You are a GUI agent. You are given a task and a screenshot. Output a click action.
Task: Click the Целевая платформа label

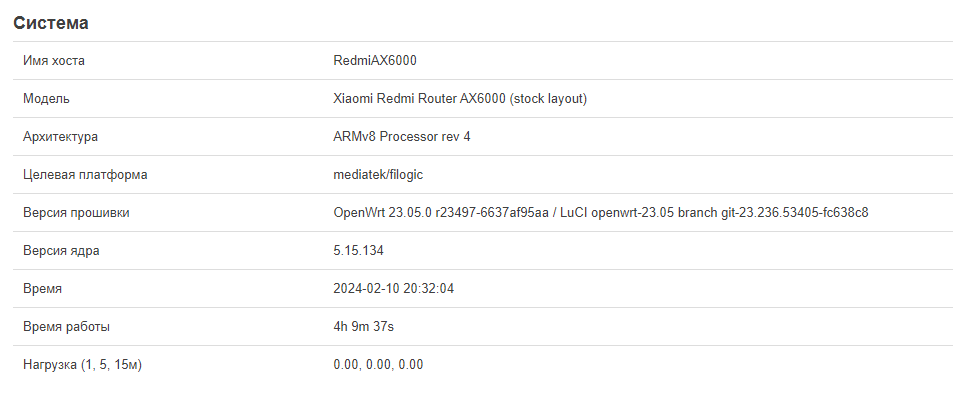coord(85,175)
